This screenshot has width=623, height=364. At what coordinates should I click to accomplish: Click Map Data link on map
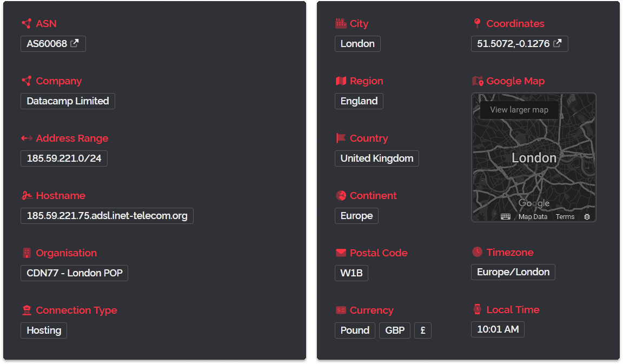[533, 216]
